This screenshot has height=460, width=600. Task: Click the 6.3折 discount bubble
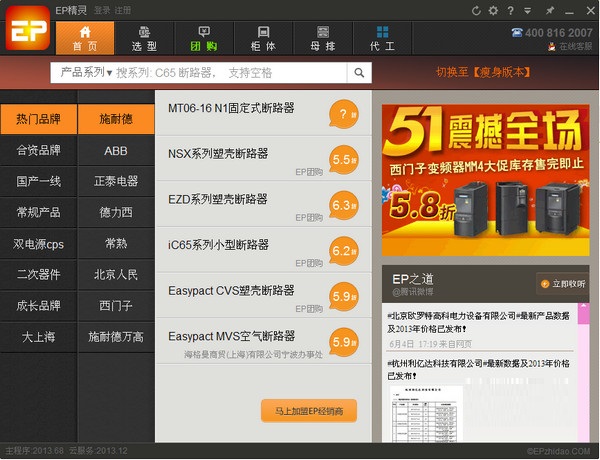click(344, 205)
